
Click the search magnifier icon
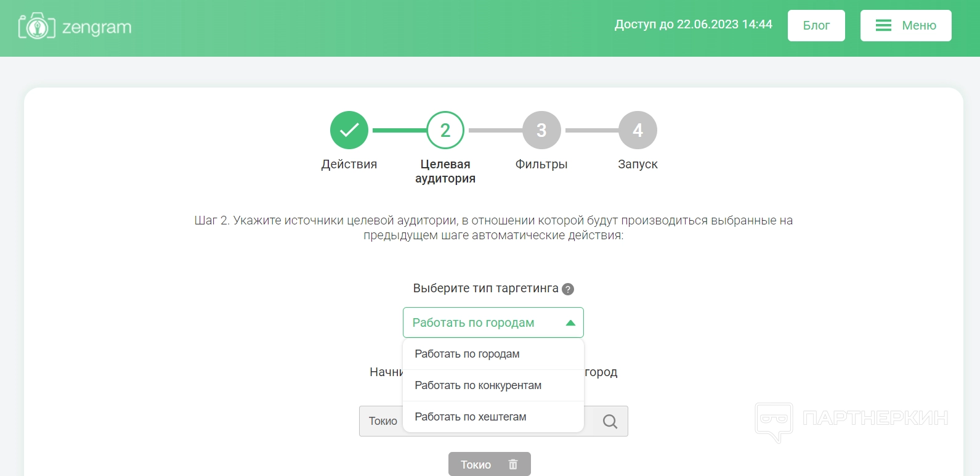(610, 421)
